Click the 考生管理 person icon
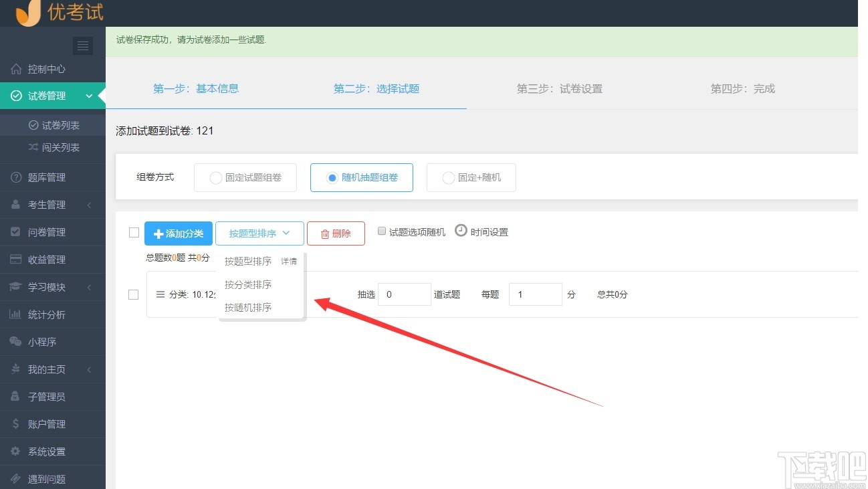The image size is (868, 489). pos(16,205)
